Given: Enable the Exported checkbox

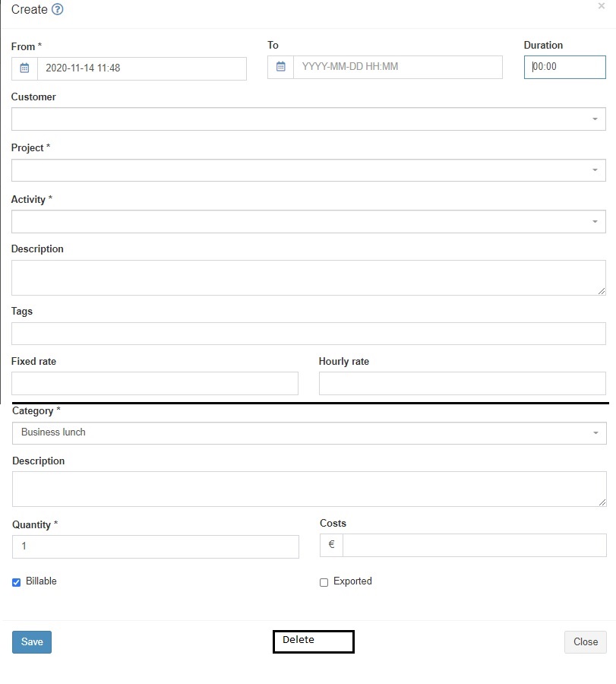Looking at the screenshot, I should 324,582.
